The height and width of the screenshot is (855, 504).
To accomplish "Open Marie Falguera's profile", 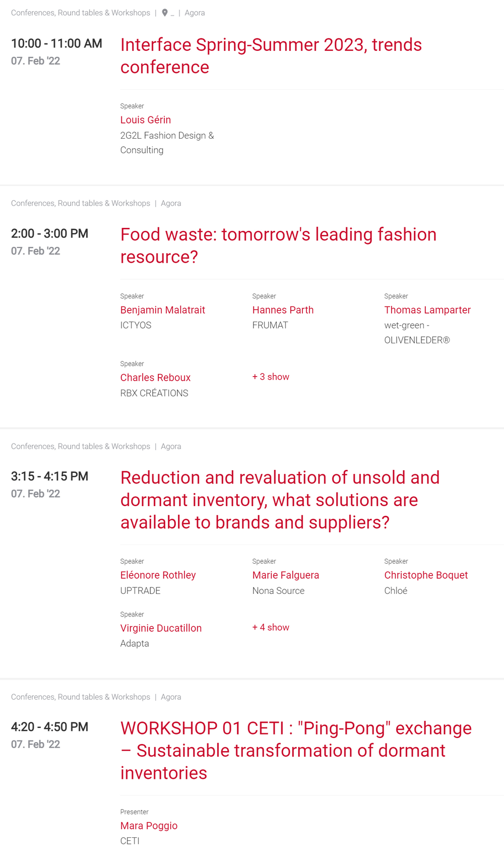I will coord(286,575).
